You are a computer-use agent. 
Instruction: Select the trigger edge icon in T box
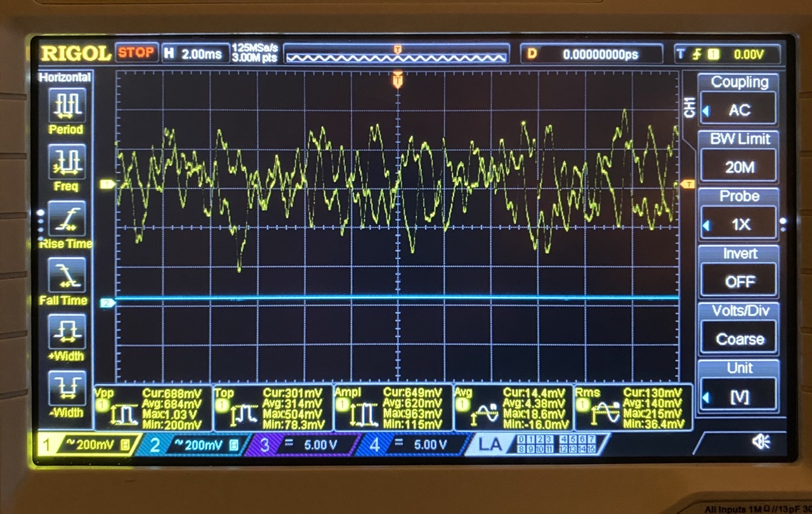[697, 55]
